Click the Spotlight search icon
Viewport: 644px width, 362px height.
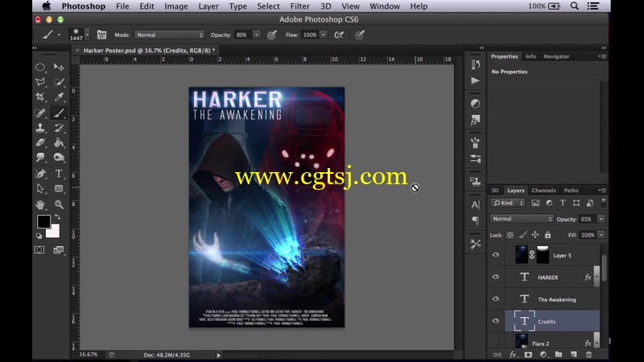pyautogui.click(x=574, y=6)
